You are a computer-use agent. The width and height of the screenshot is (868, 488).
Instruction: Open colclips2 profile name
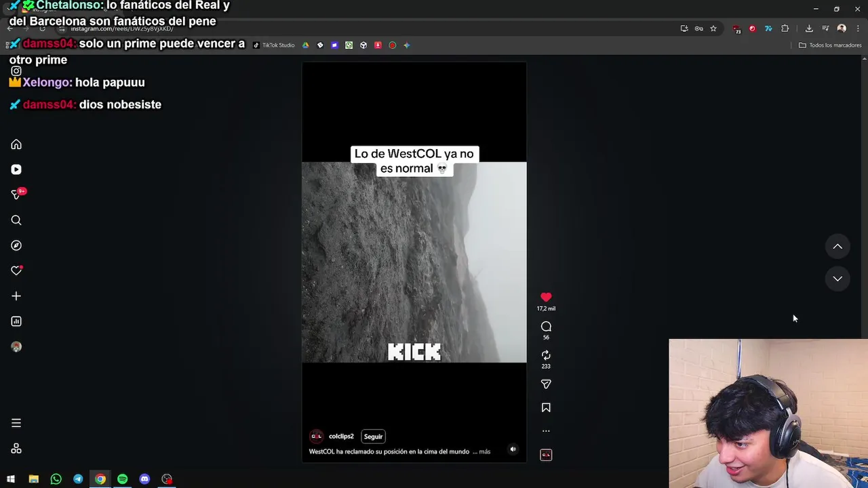341,436
